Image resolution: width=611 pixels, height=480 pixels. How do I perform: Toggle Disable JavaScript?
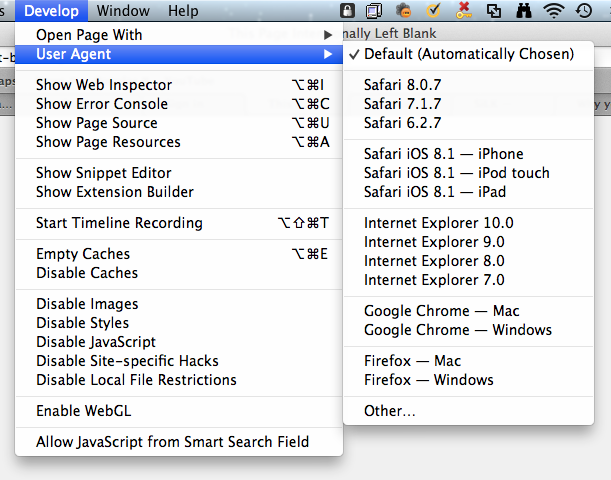coord(179,342)
